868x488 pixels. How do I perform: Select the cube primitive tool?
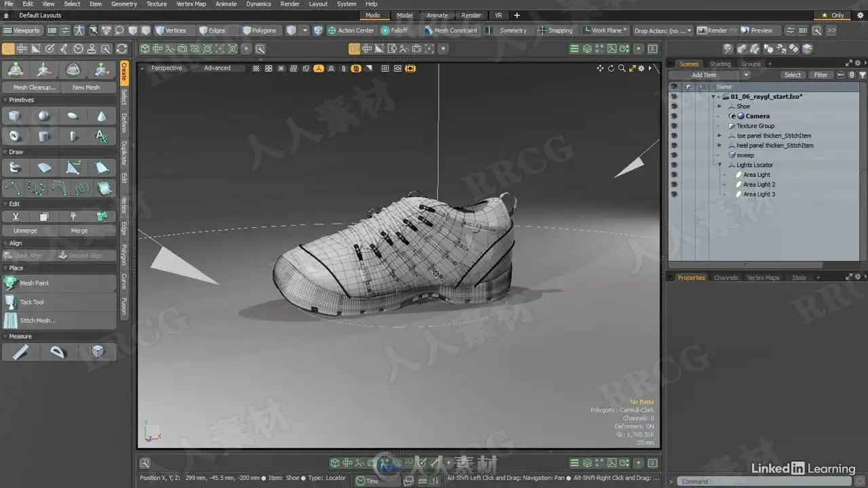coord(15,116)
